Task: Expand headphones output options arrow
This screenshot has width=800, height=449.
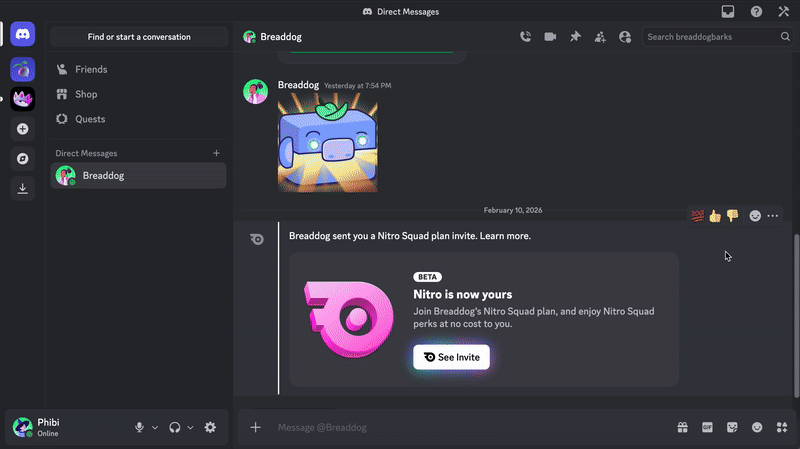Action: coord(190,428)
